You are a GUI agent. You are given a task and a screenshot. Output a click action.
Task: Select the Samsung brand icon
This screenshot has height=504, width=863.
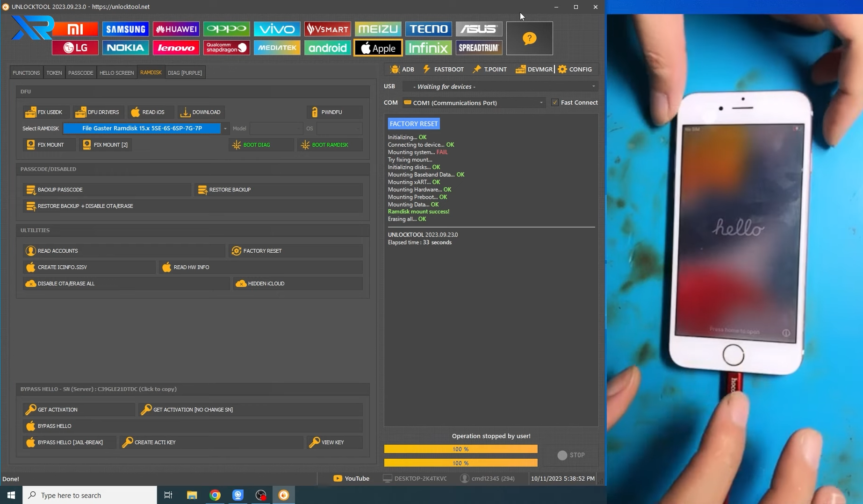coord(125,29)
